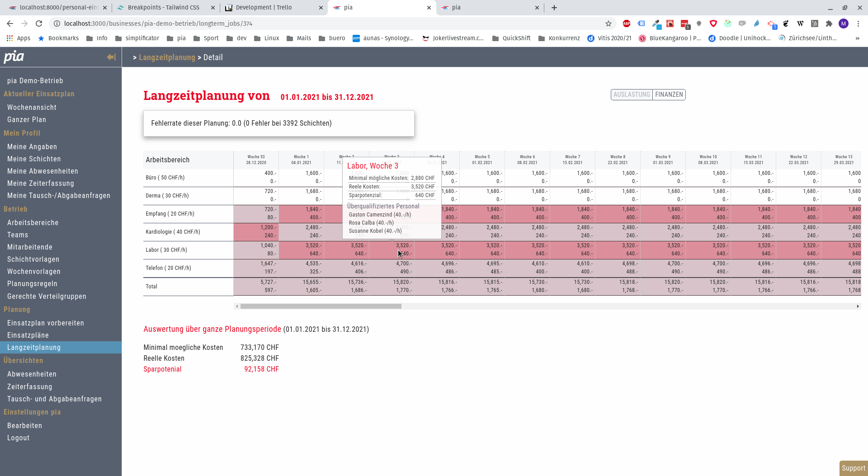Switch to FINANZEN view
The height and width of the screenshot is (476, 868).
(x=669, y=94)
